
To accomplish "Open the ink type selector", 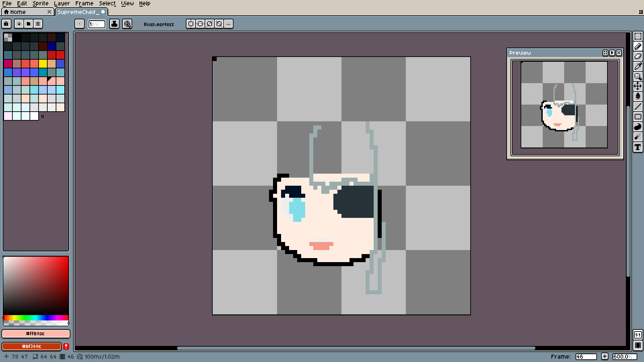I will click(114, 24).
